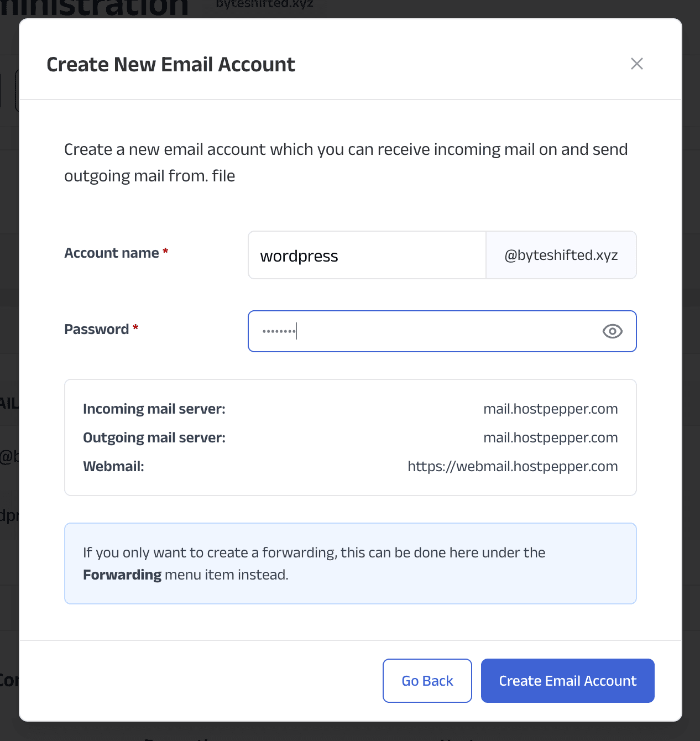
Task: Click the red asterisk beside Account name
Action: pyautogui.click(x=165, y=252)
